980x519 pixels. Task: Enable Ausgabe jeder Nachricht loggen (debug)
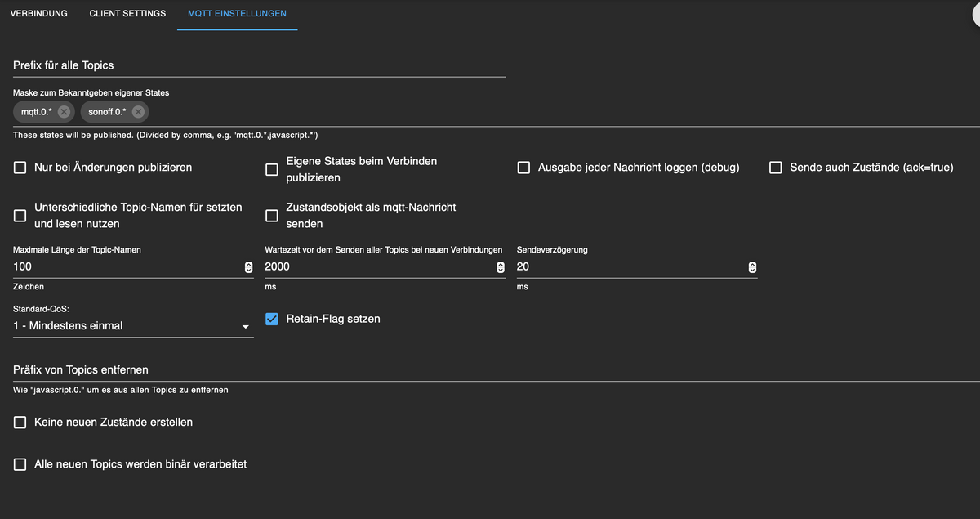coord(524,168)
